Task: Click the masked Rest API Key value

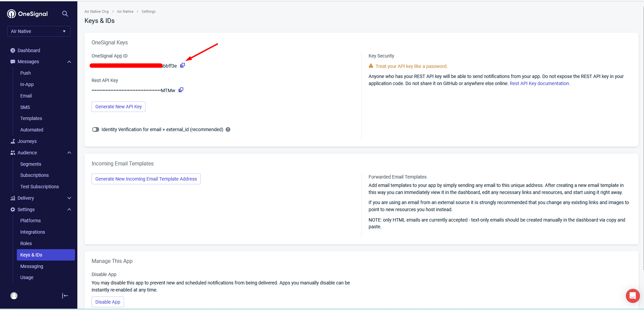Action: (134, 90)
